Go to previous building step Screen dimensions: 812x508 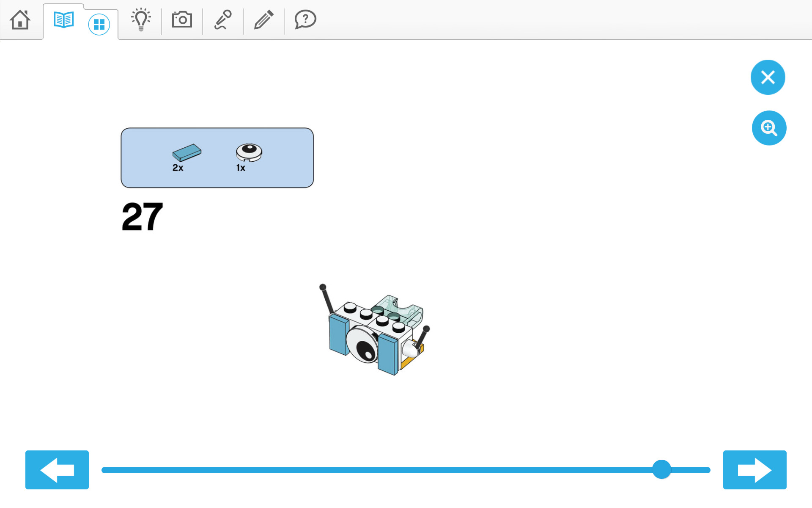click(57, 470)
